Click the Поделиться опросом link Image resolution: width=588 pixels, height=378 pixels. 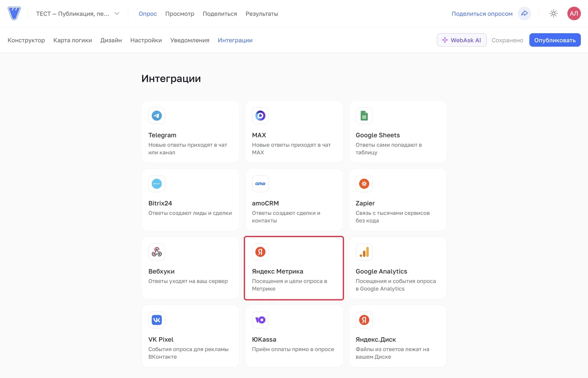(482, 14)
